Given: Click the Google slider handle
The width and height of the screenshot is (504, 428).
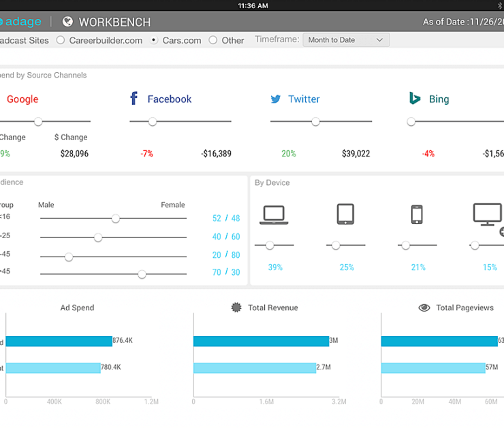Looking at the screenshot, I should pyautogui.click(x=38, y=122).
